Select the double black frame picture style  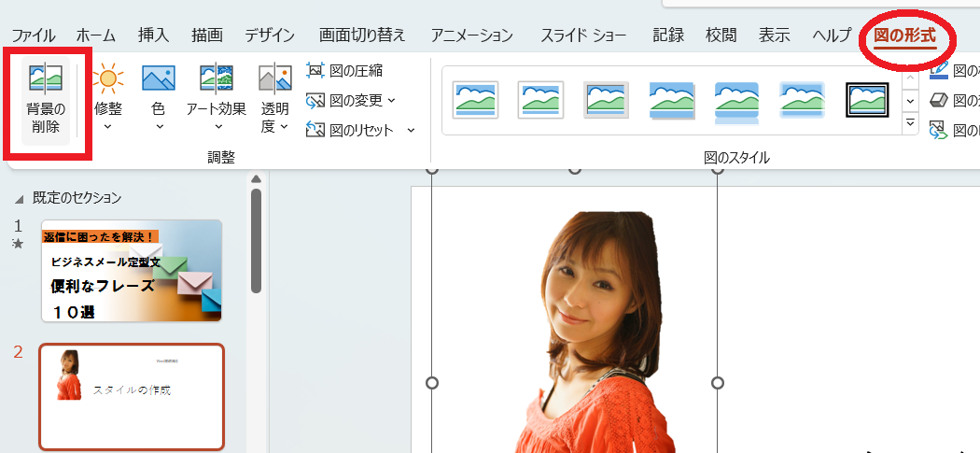coord(867,100)
